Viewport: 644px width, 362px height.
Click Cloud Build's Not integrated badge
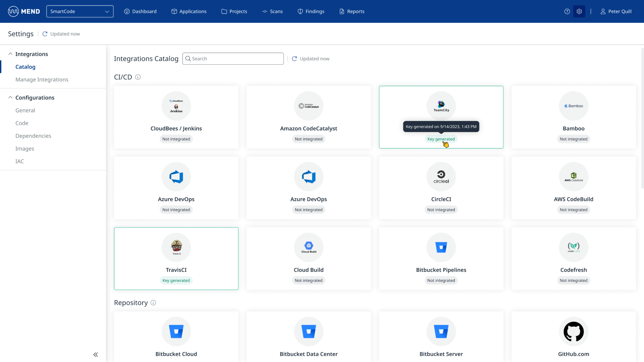click(309, 281)
